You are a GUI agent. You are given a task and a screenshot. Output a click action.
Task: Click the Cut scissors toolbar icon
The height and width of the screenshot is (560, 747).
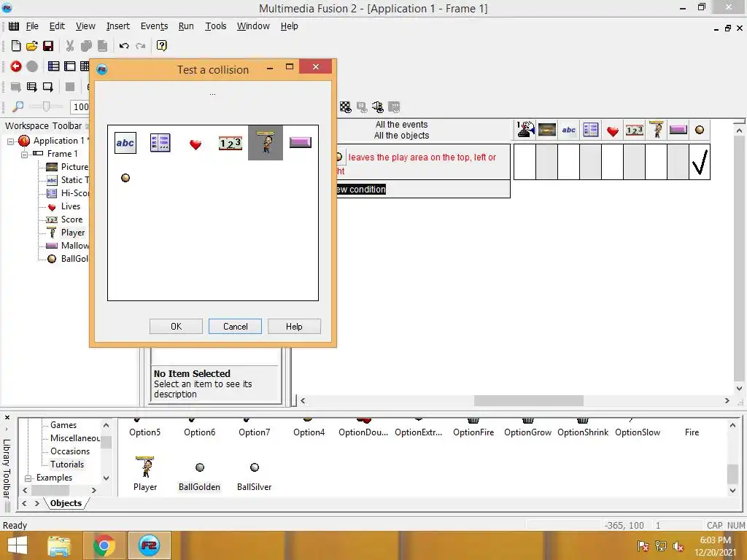click(x=69, y=46)
